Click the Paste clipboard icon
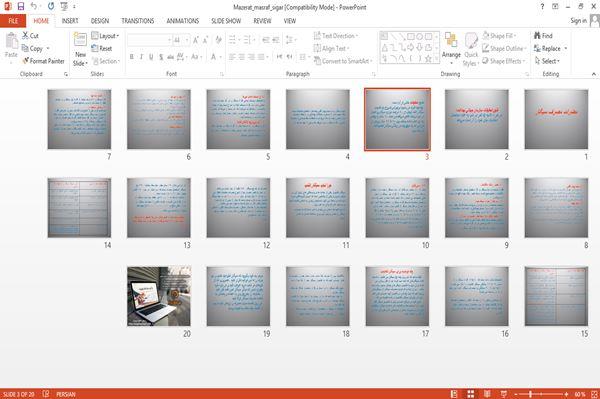This screenshot has height=399, width=600. [x=11, y=41]
